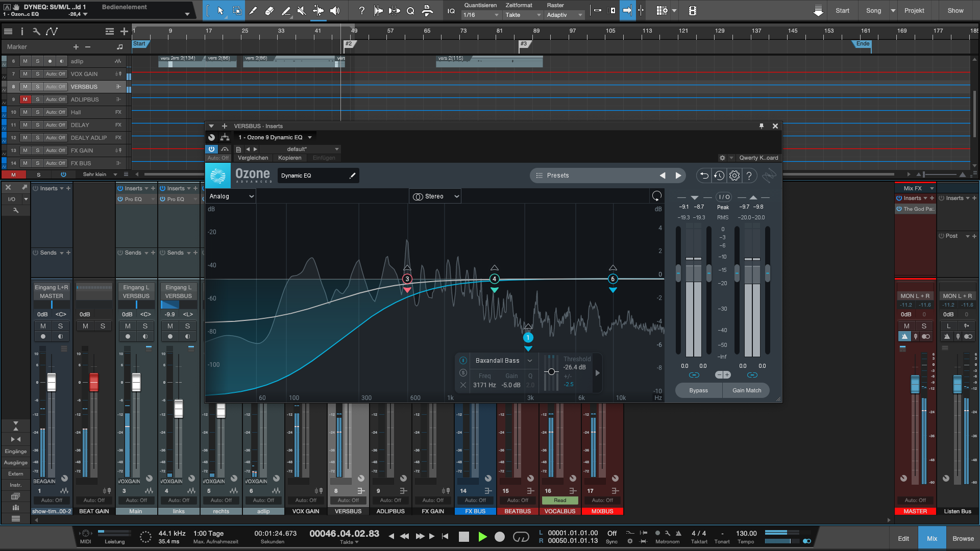Adjust the MASTER output fader
The height and width of the screenshot is (551, 980).
click(x=915, y=385)
